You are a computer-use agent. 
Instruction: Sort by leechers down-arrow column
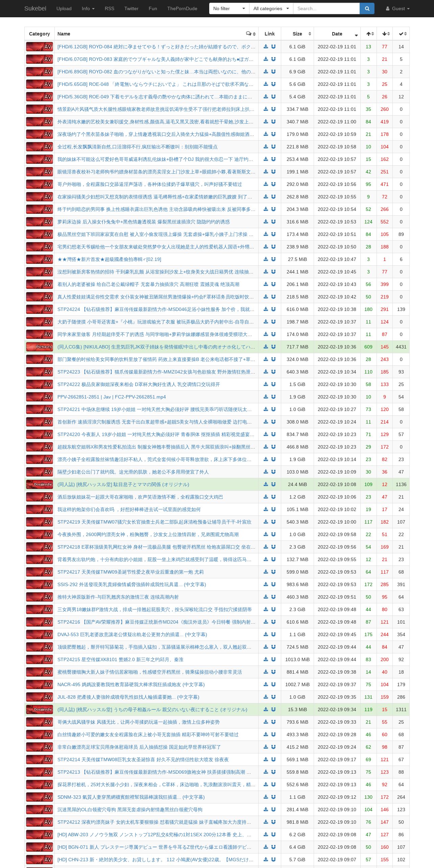pos(385,34)
